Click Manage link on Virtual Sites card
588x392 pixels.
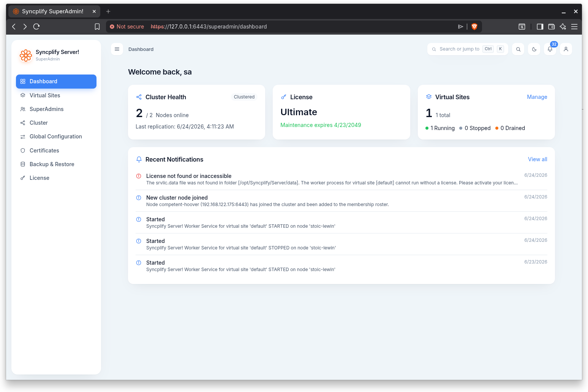[537, 97]
